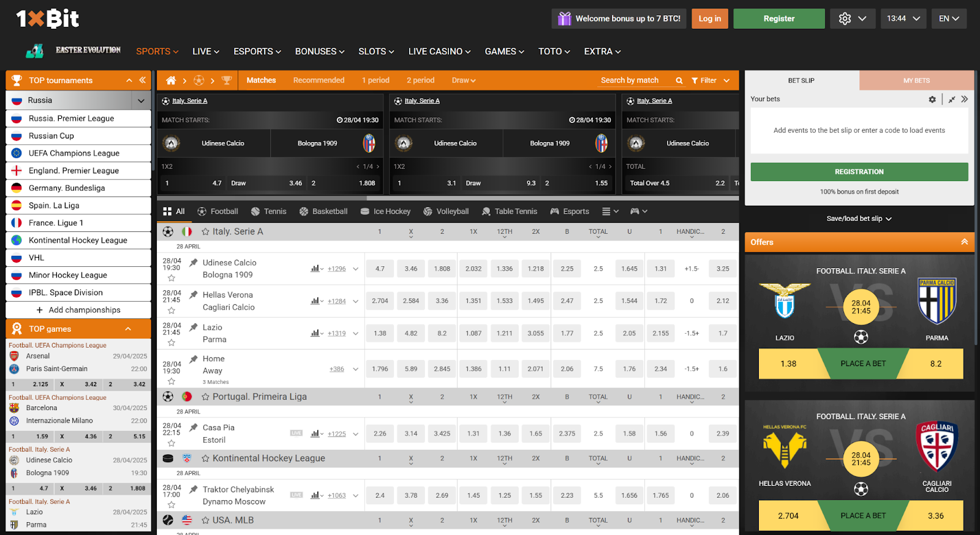
Task: Click trophy icon in breadcrumb bar
Action: [x=227, y=80]
